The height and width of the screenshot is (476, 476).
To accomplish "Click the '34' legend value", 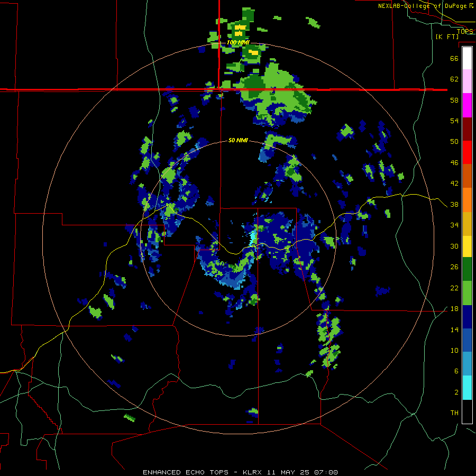I will click(454, 225).
